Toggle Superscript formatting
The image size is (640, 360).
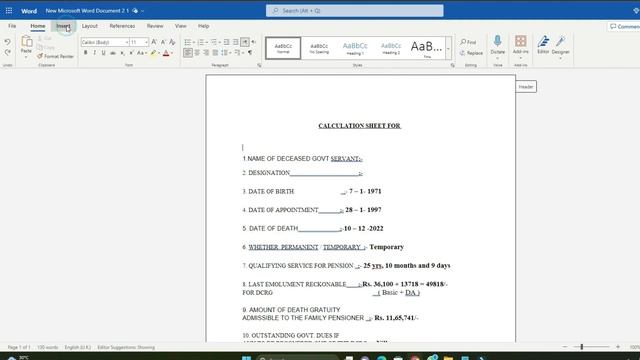pyautogui.click(x=131, y=53)
